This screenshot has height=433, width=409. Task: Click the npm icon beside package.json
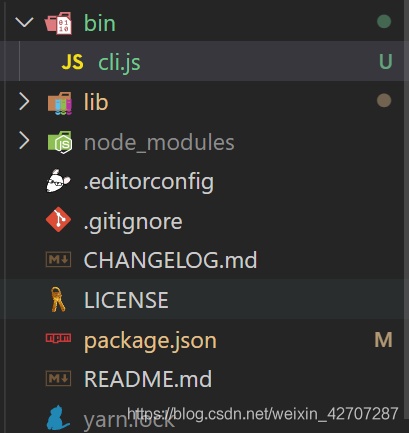pyautogui.click(x=58, y=338)
